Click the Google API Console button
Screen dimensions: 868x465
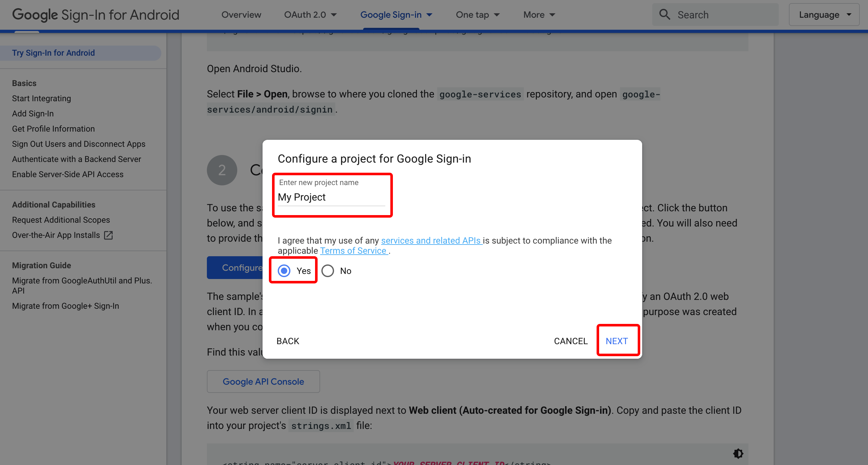pyautogui.click(x=263, y=381)
